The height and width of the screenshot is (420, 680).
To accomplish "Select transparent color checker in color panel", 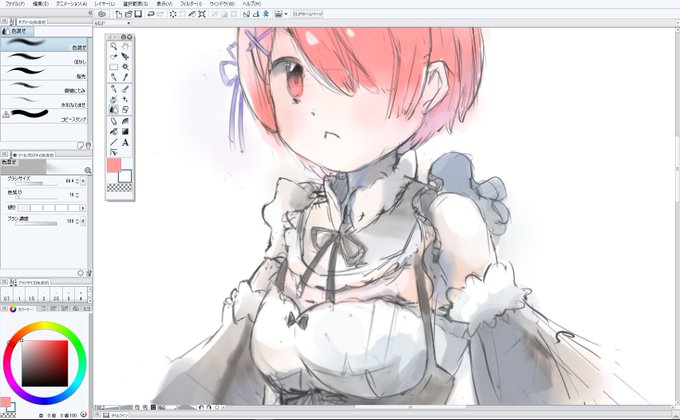I will tap(8, 415).
